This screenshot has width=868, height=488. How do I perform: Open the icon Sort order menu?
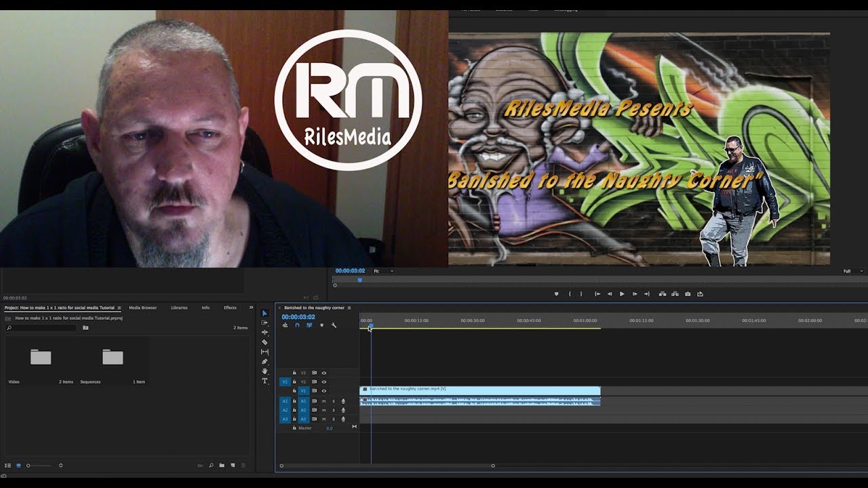point(61,466)
